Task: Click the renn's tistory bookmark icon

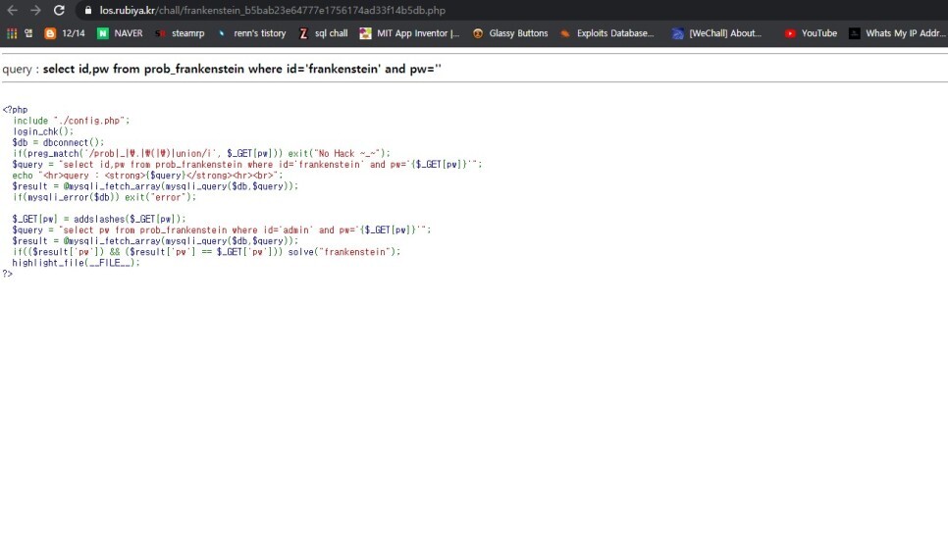Action: [x=222, y=33]
